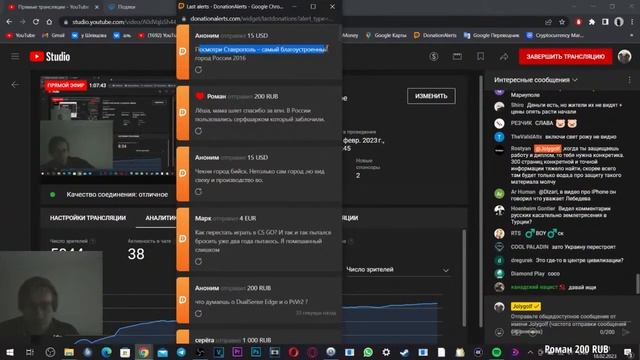Click Rostyan's chat message mentioning Jolygolf
640x360 pixels.
pos(567,165)
